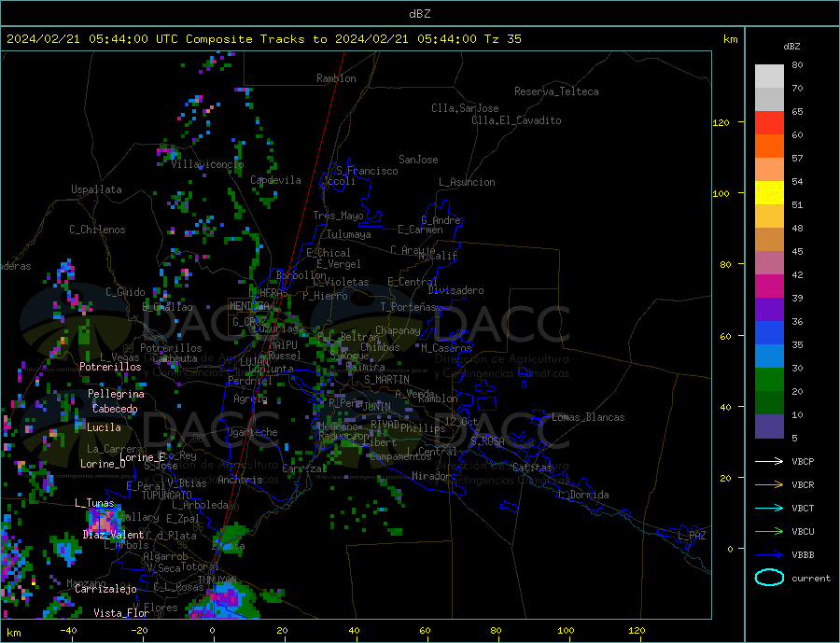
Task: Click the Villavicencio map label
Action: pyautogui.click(x=207, y=164)
